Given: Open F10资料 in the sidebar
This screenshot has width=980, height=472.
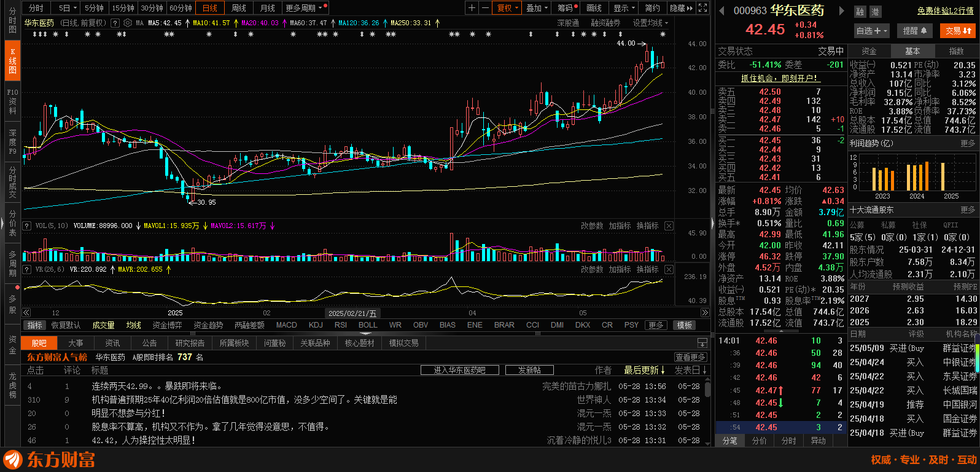Looking at the screenshot, I should 12,101.
